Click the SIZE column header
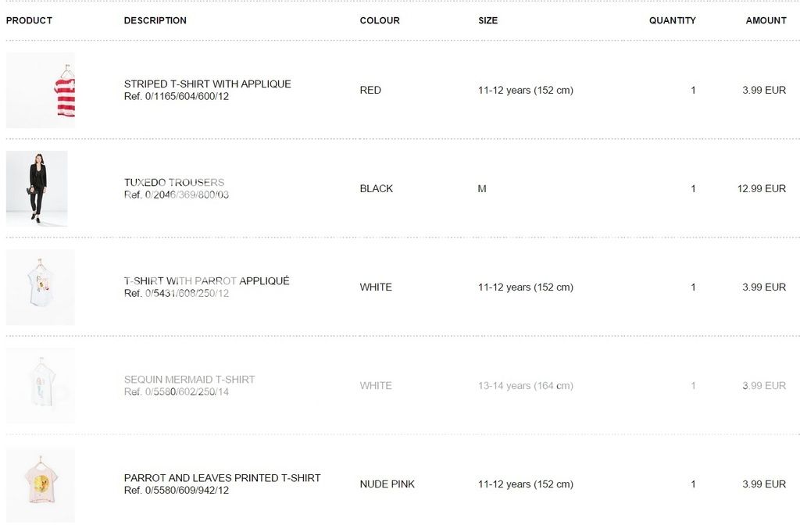 click(x=487, y=21)
